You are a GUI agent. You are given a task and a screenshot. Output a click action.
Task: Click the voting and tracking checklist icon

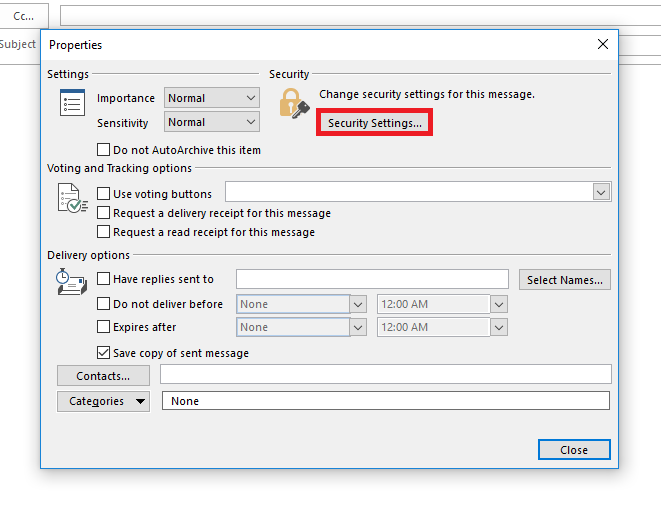73,198
